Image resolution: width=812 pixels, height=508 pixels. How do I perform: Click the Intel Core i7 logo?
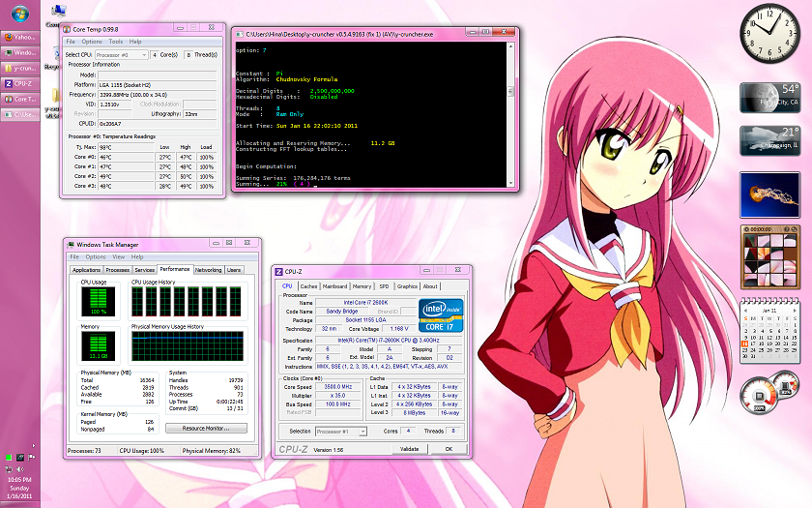click(x=439, y=315)
